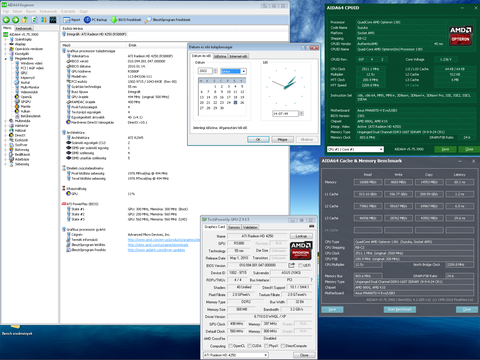Click the Illesztőprogram frissítések toolbar button
The image size is (480, 360).
click(x=168, y=20)
